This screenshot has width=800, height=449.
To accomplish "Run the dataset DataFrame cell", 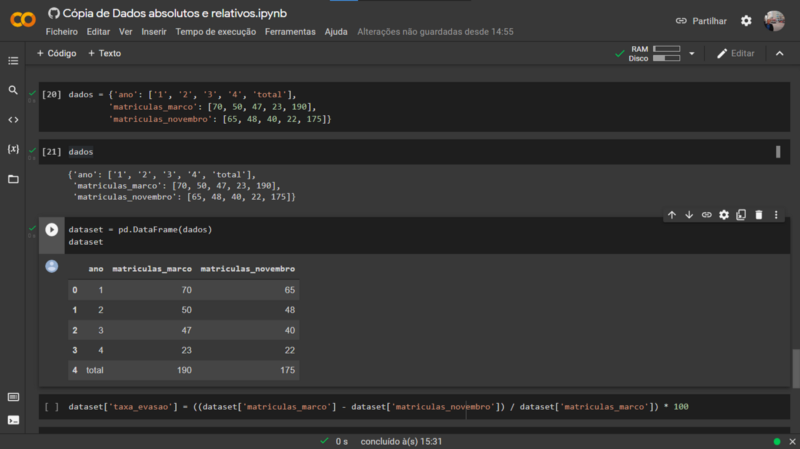I will (52, 230).
